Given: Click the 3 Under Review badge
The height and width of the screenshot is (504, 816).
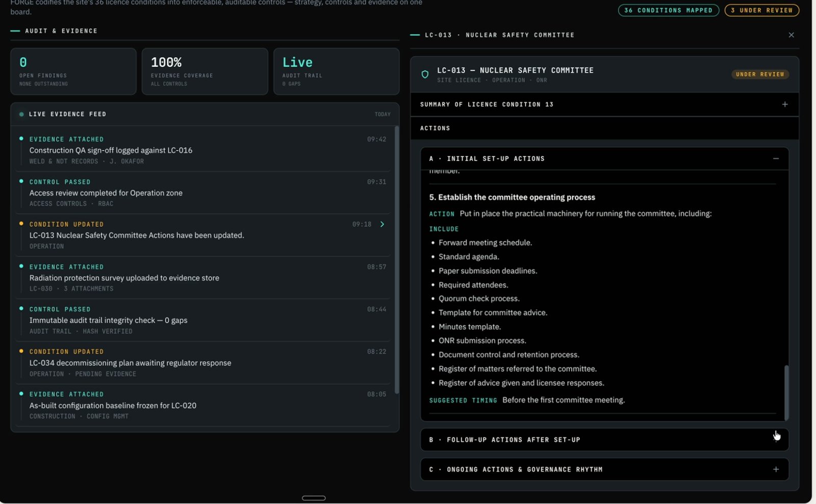Looking at the screenshot, I should 761,10.
